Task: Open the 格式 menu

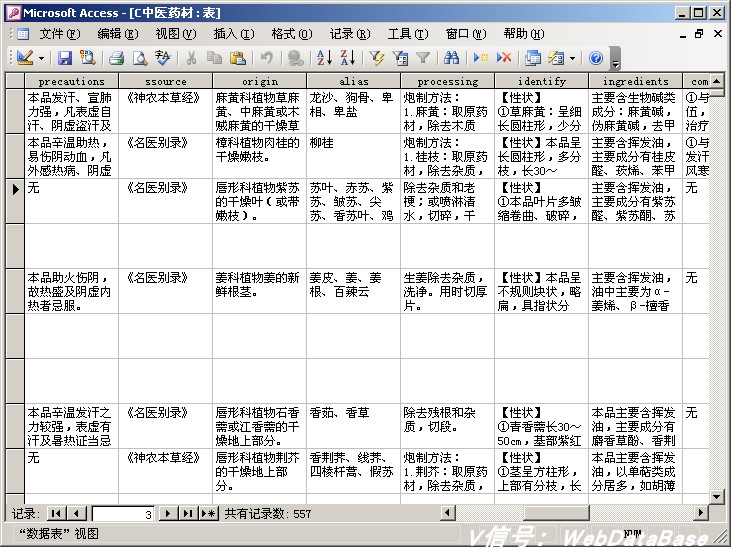Action: click(292, 34)
